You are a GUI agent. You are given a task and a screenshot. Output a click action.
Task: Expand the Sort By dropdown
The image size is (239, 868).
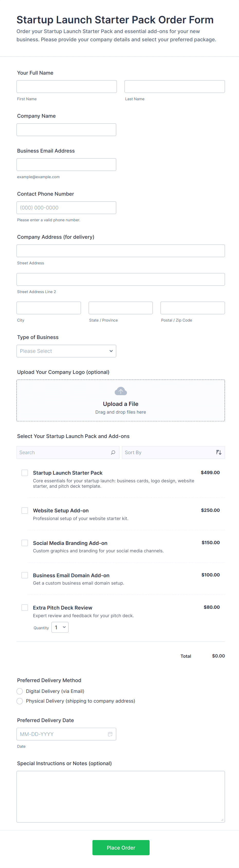169,452
